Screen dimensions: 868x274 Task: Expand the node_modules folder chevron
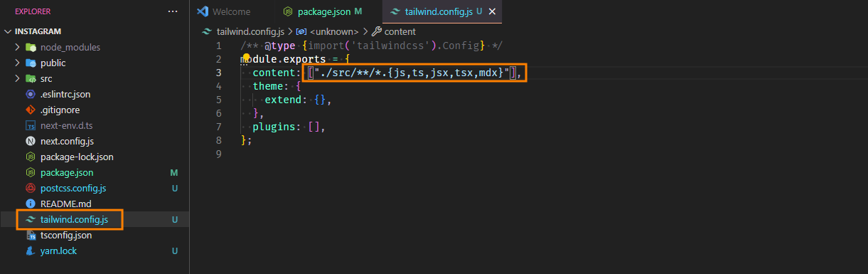(x=18, y=47)
